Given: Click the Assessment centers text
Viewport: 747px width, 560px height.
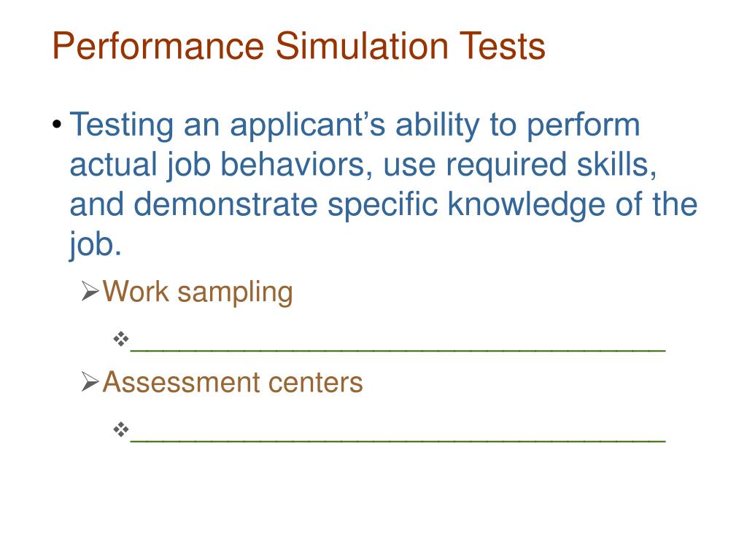Looking at the screenshot, I should 233,382.
